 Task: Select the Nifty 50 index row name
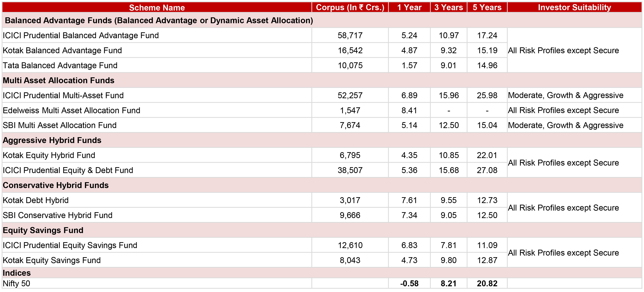[17, 283]
